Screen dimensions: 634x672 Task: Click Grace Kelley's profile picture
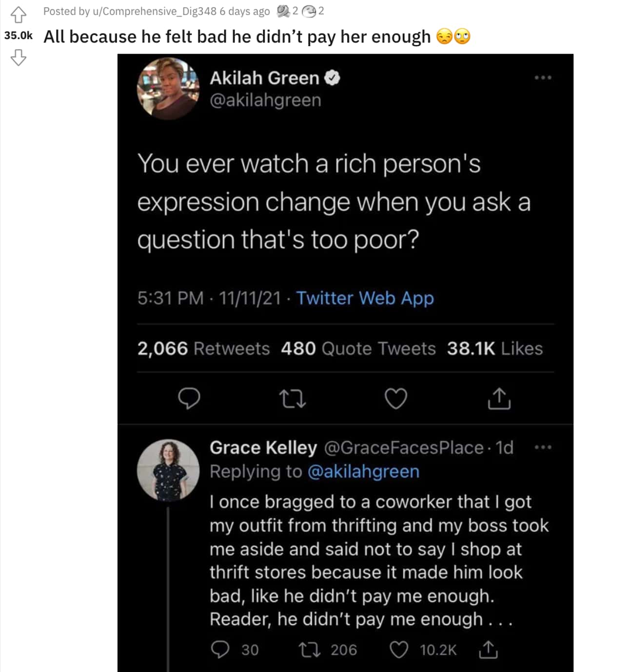(168, 470)
